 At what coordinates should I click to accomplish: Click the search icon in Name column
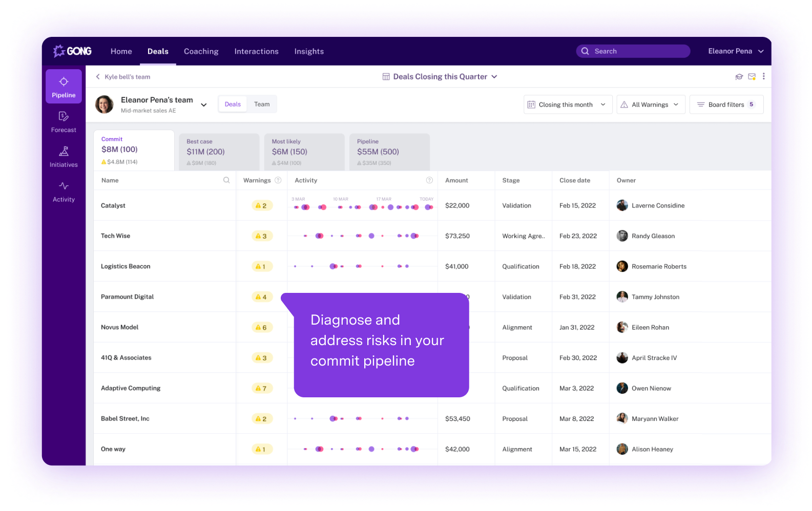point(226,180)
